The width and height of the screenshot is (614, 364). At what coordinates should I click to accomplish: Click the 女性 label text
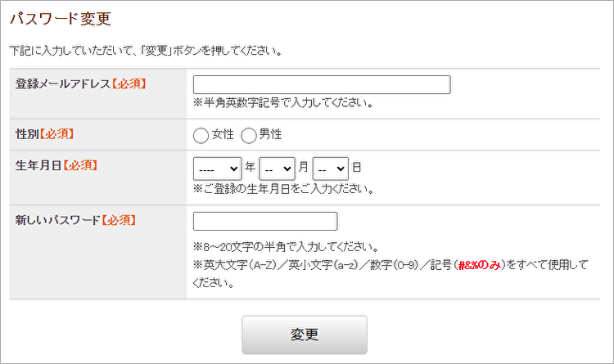pyautogui.click(x=223, y=134)
